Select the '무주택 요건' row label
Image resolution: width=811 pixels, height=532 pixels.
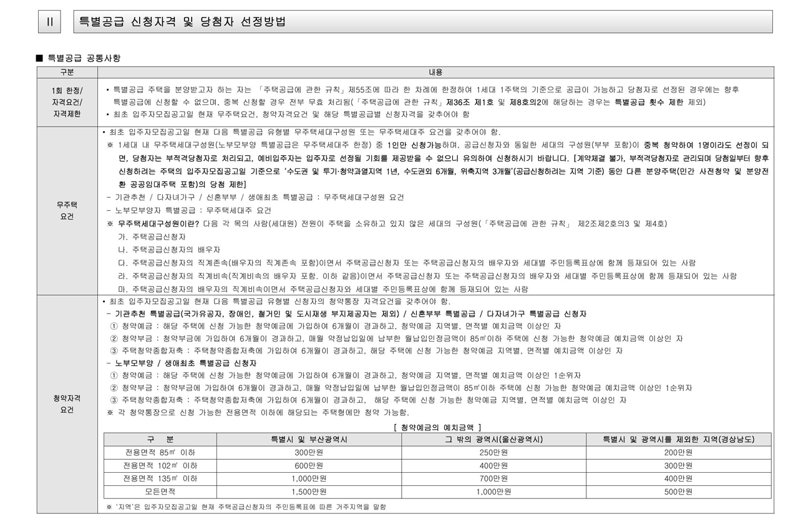67,210
